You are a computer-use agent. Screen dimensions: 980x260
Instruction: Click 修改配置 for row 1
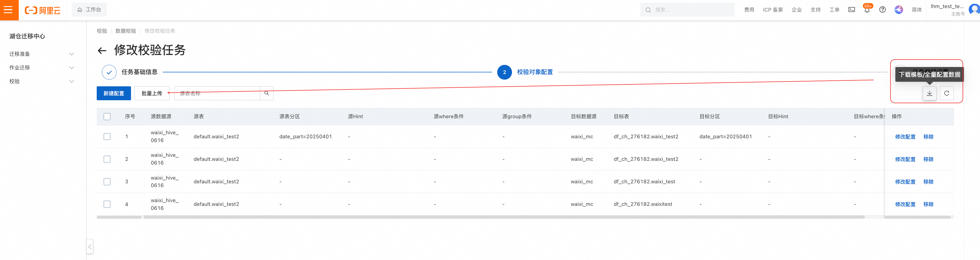coord(905,137)
